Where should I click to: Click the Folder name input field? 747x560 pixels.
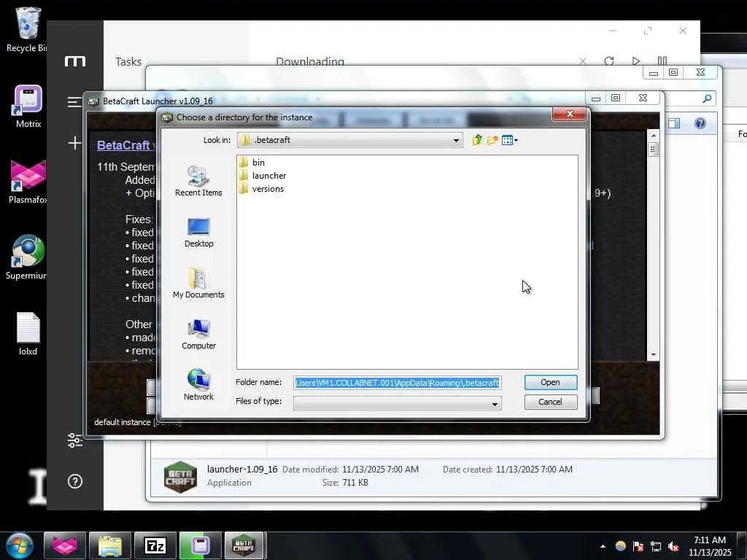point(397,383)
